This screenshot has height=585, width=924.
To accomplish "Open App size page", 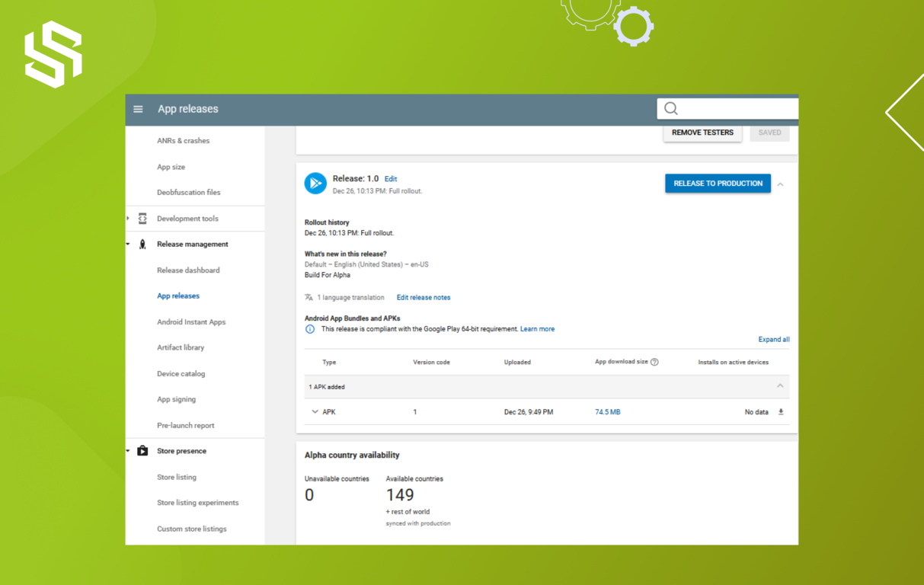I will tap(171, 167).
